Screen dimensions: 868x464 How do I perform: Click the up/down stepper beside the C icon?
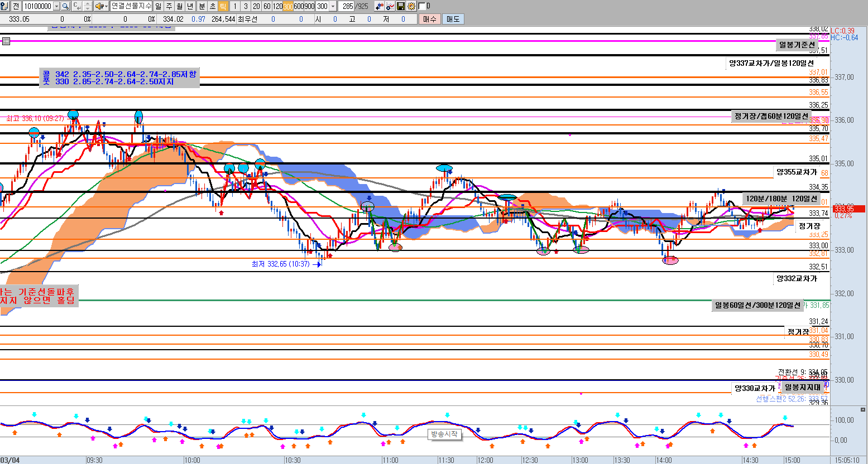pos(87,6)
